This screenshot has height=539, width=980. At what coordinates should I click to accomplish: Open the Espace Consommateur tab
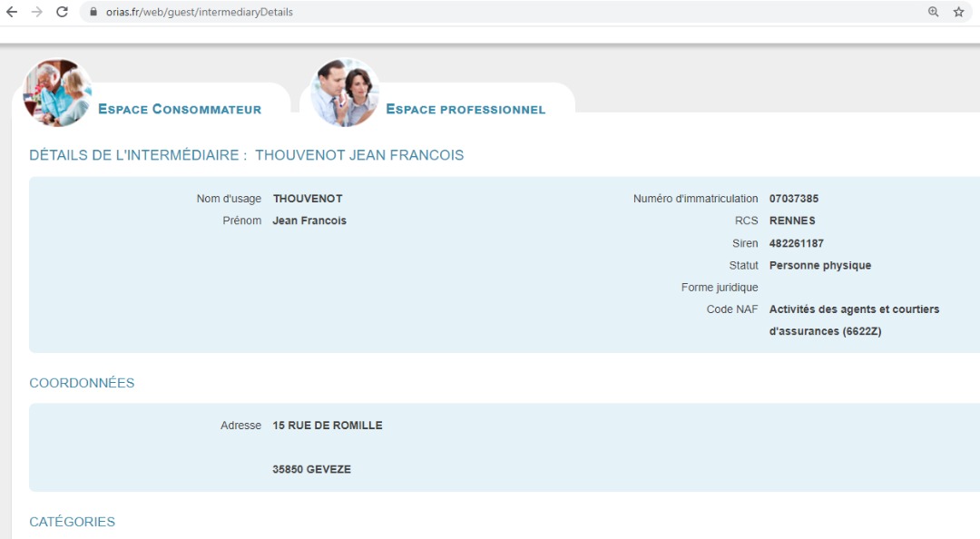[x=180, y=110]
